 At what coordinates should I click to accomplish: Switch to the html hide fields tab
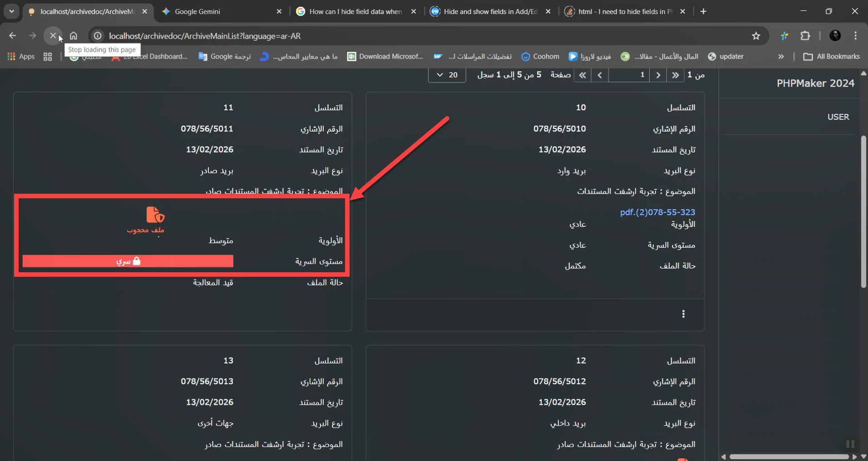(x=624, y=12)
